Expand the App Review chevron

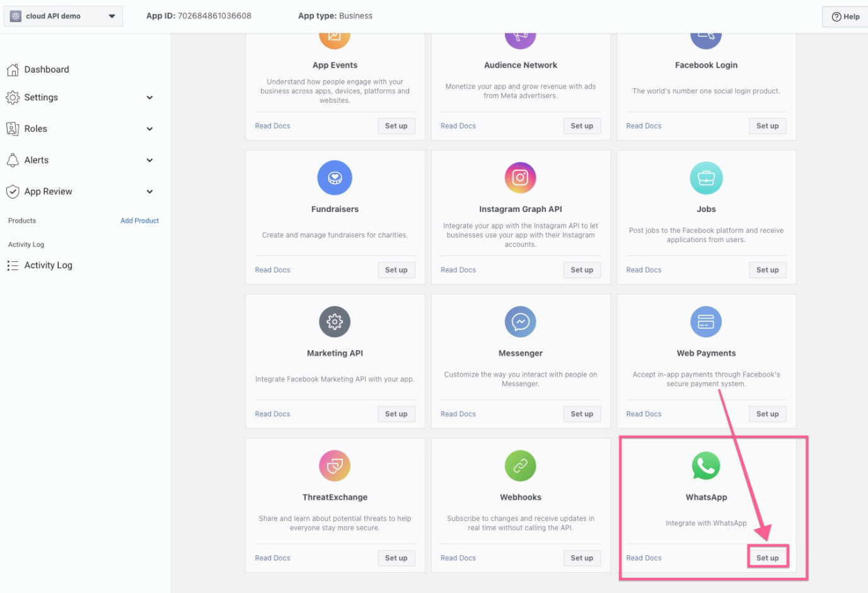149,191
